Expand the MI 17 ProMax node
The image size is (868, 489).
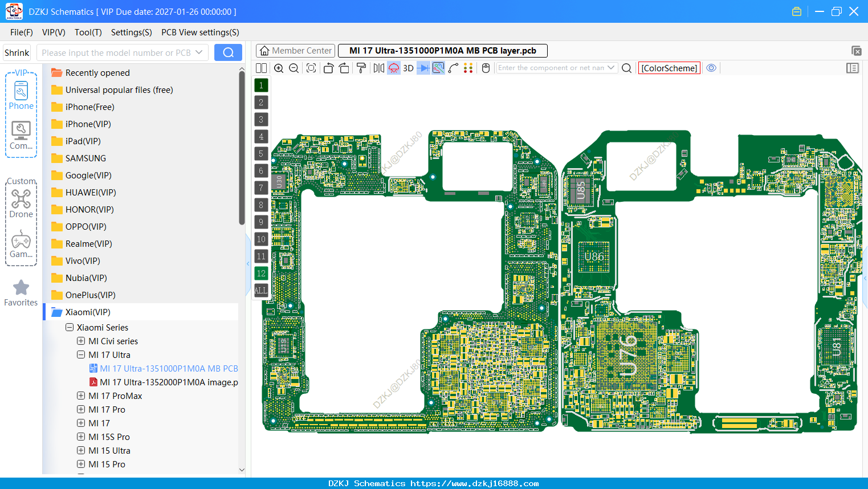click(81, 396)
